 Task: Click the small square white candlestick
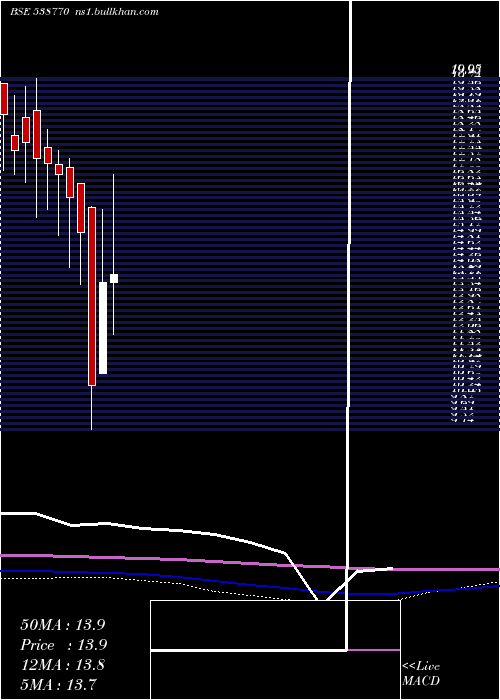[114, 279]
